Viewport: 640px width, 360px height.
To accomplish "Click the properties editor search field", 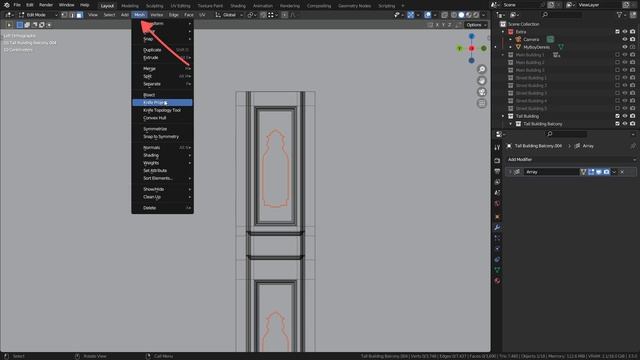I will pyautogui.click(x=567, y=134).
